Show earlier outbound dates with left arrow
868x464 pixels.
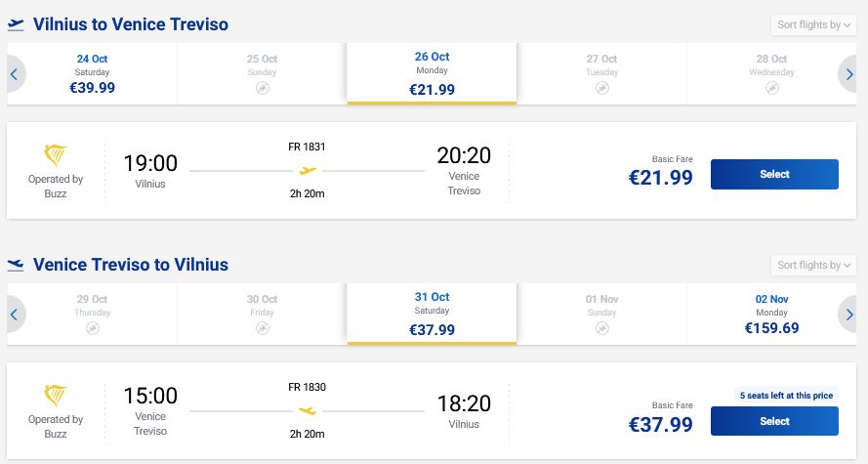pyautogui.click(x=16, y=73)
